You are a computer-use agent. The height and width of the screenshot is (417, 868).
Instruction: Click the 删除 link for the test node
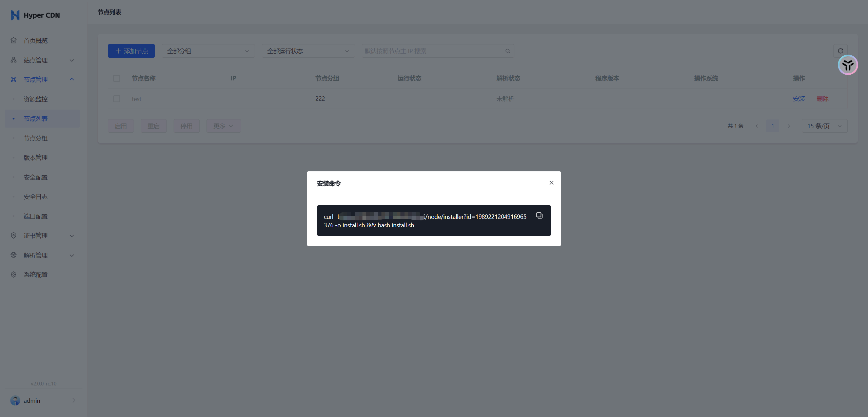822,99
